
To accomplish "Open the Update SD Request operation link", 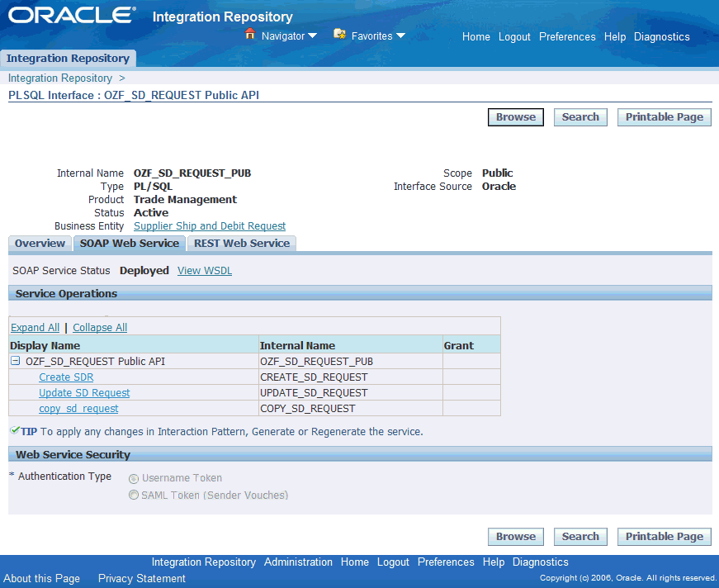I will pos(84,392).
